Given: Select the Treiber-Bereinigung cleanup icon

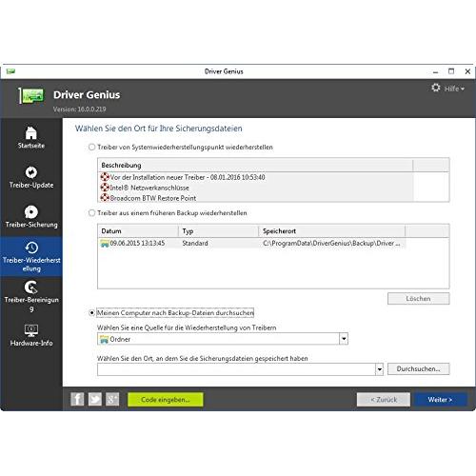Looking at the screenshot, I should 31,288.
